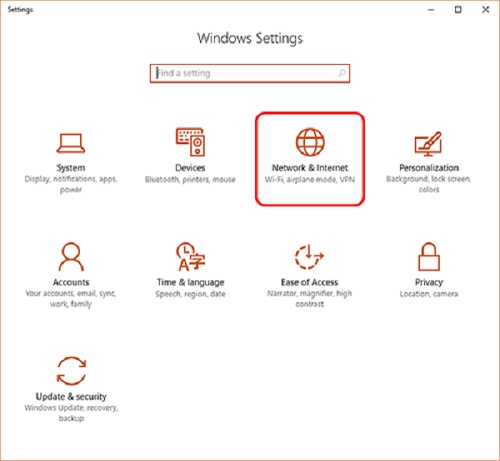Click the System label text
This screenshot has width=500, height=461.
coord(71,168)
